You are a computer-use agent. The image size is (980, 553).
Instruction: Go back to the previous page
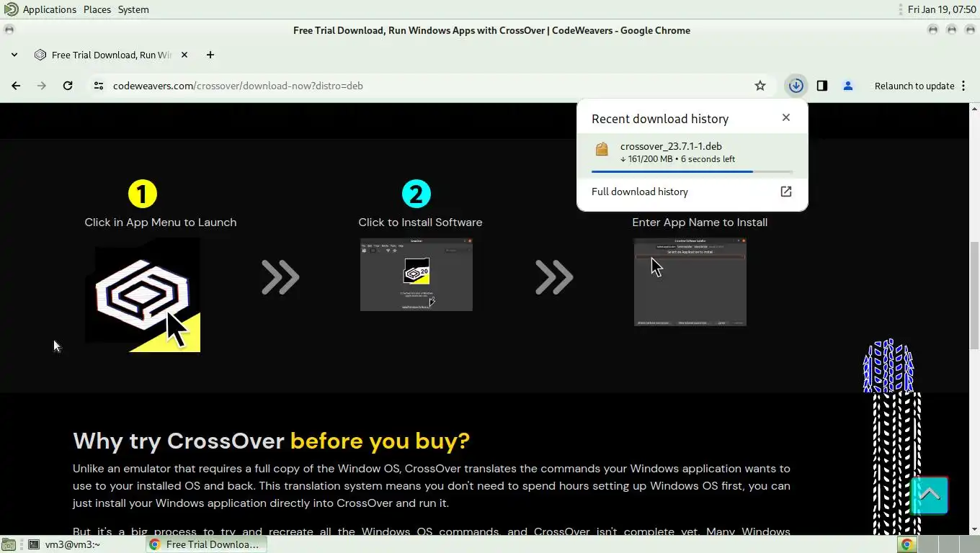click(x=16, y=86)
